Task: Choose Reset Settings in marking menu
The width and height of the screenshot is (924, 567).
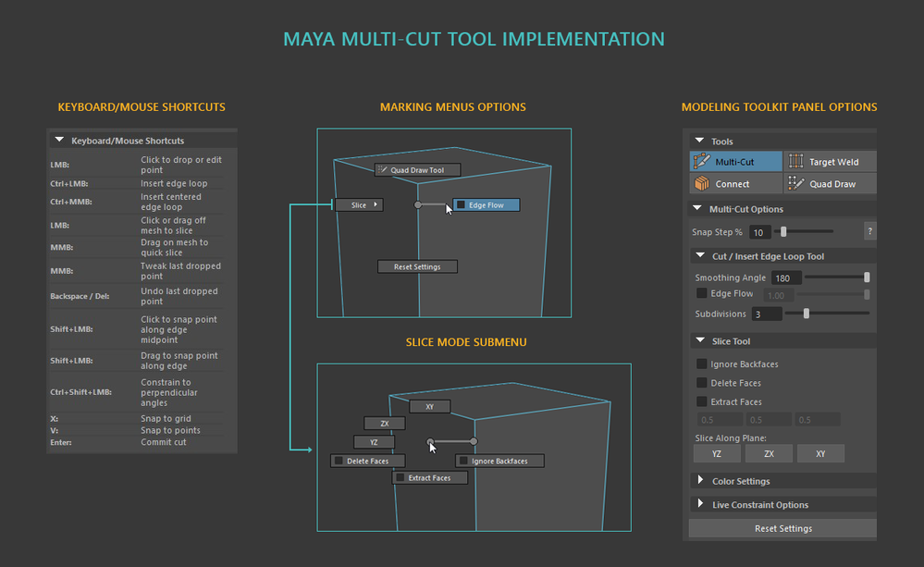Action: 417,266
